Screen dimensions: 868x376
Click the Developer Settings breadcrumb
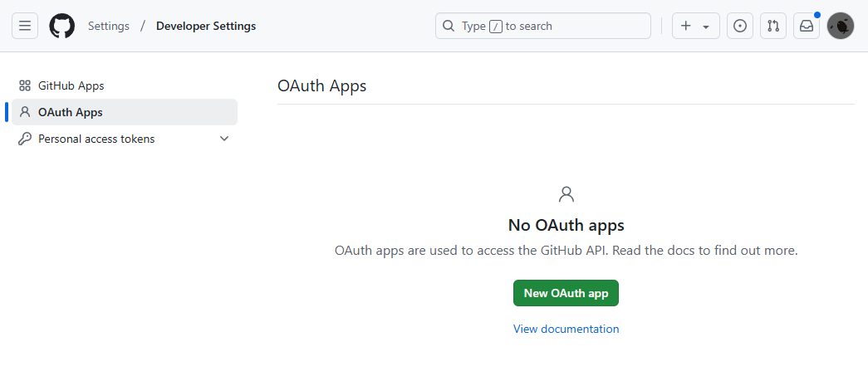[x=206, y=26]
